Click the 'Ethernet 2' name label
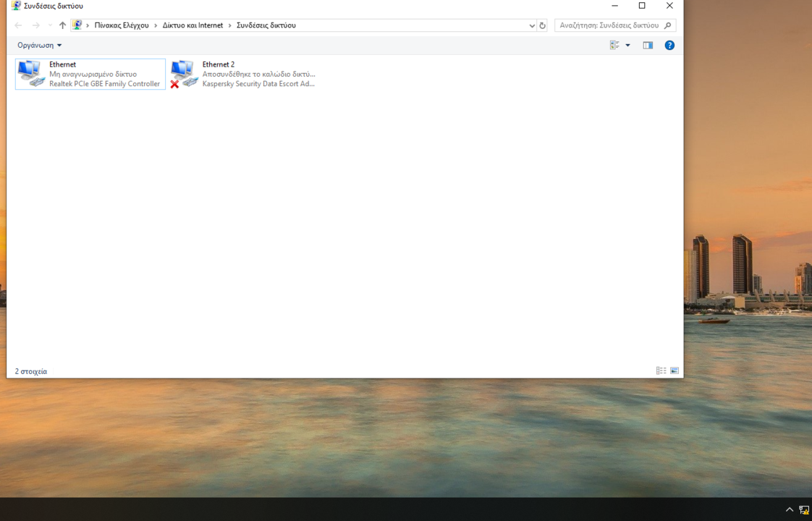 (219, 64)
